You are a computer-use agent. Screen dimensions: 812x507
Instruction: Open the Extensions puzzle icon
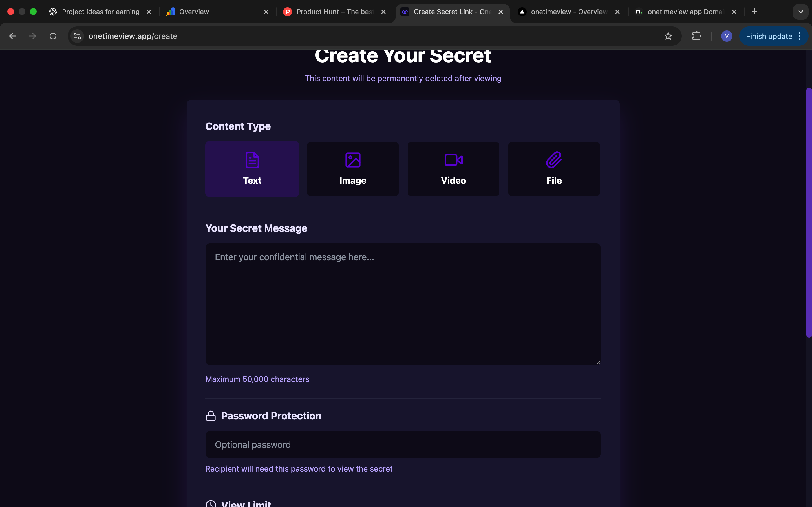[697, 36]
